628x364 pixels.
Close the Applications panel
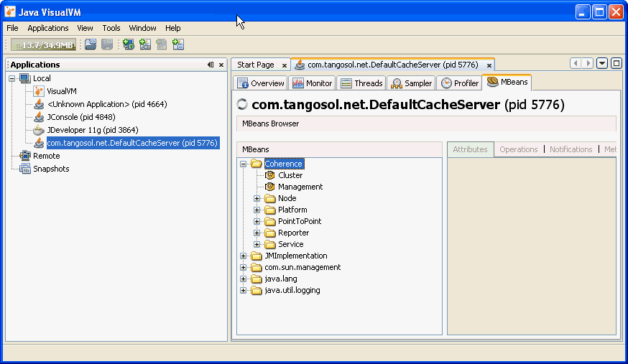[x=221, y=65]
